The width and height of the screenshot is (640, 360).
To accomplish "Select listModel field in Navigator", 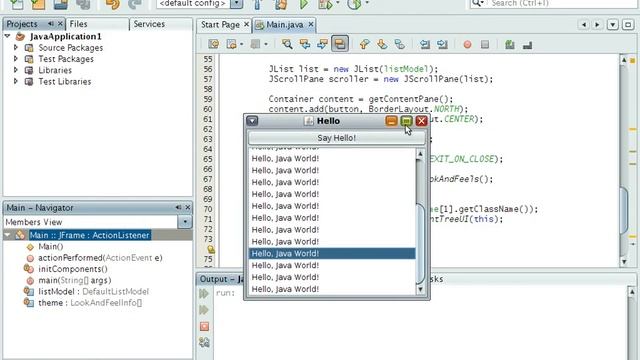I will pyautogui.click(x=93, y=291).
